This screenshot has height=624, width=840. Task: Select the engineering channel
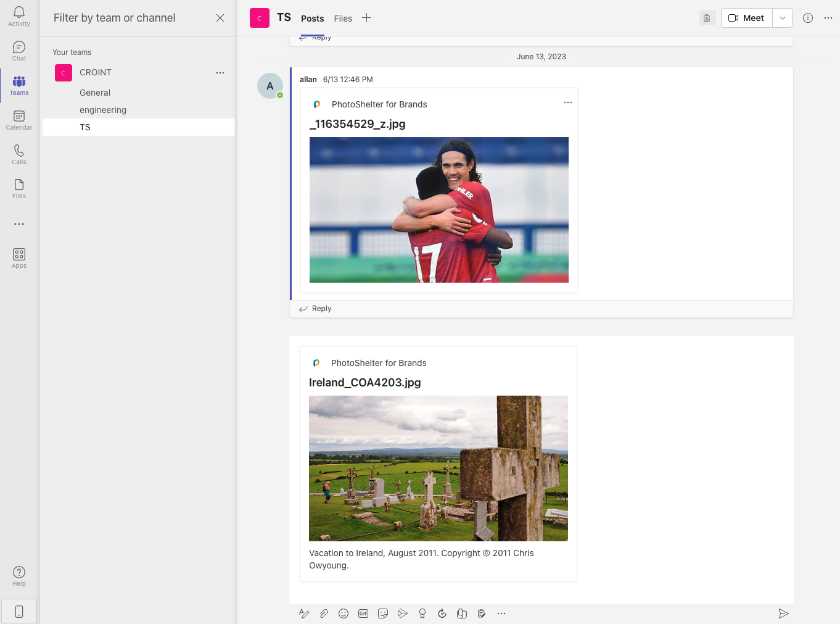click(x=103, y=110)
